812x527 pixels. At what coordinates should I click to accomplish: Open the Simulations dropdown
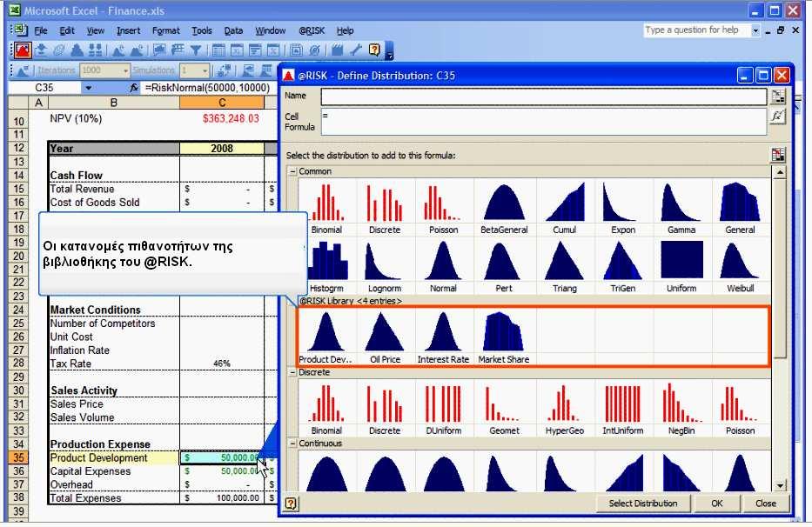click(x=205, y=70)
